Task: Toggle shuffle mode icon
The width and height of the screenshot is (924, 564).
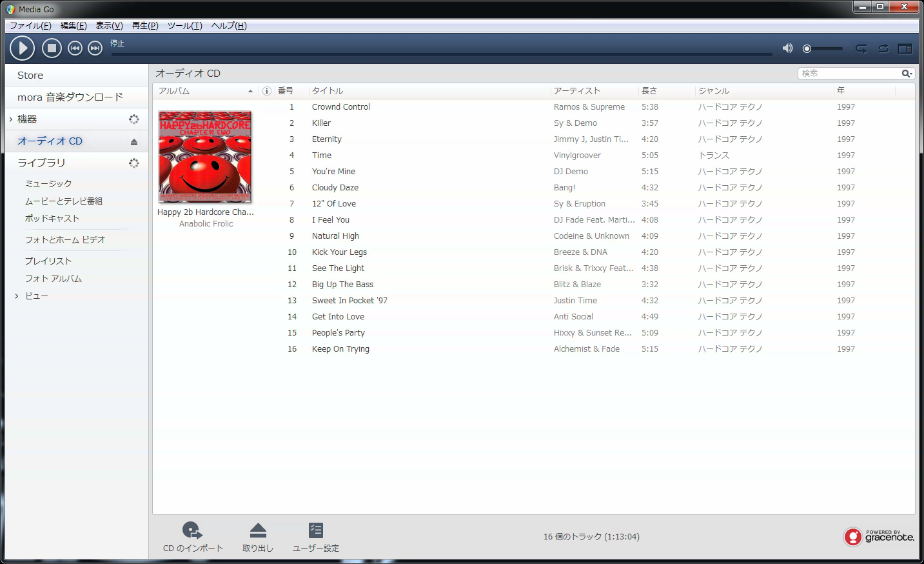Action: 861,48
